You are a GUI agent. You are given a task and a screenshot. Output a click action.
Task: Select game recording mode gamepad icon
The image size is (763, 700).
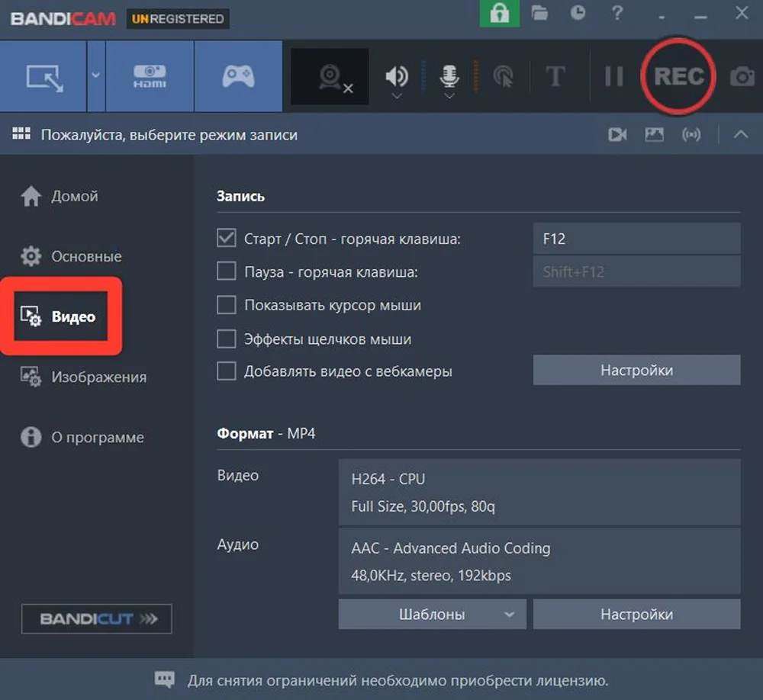coord(239,76)
